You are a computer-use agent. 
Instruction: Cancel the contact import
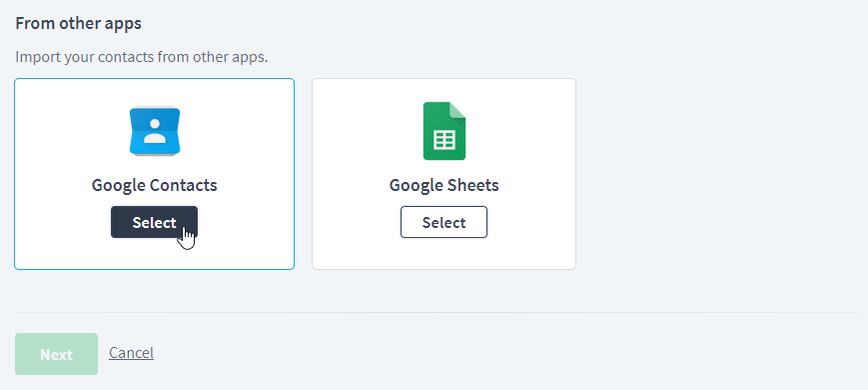[x=131, y=352]
